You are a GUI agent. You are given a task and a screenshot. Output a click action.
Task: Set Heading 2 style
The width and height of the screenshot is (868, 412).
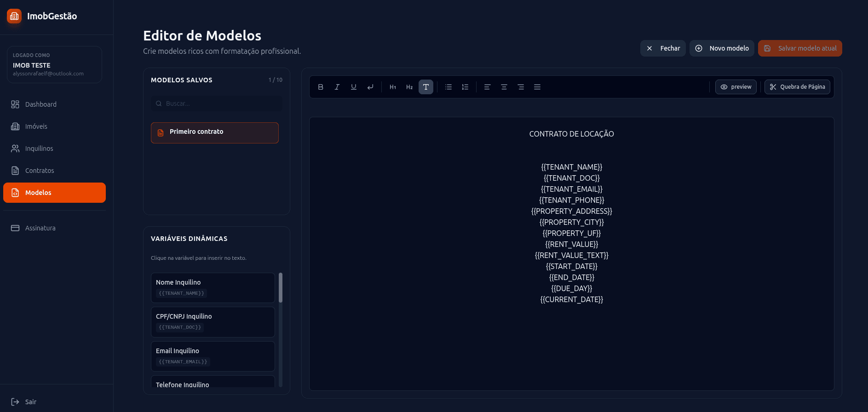[x=409, y=87]
